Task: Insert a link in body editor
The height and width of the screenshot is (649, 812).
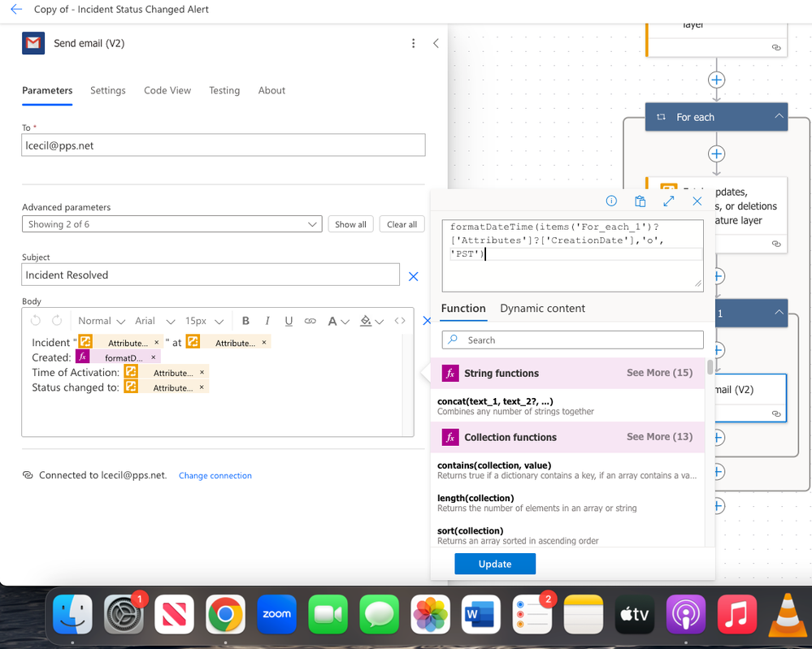Action: (310, 321)
